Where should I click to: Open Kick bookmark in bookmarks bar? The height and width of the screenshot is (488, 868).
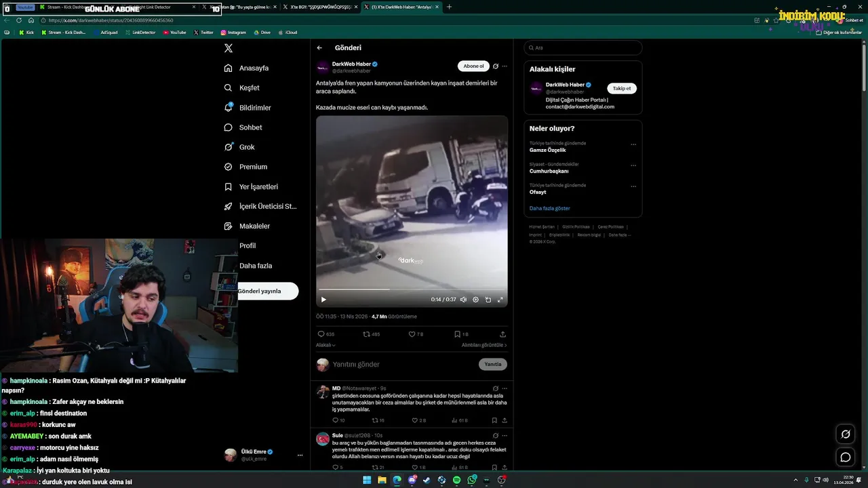coord(26,32)
